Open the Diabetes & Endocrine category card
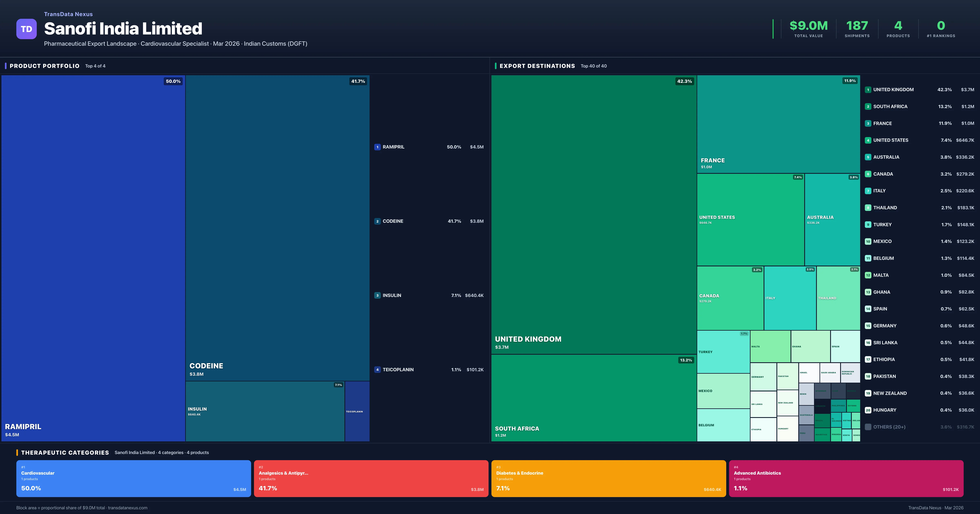980x514 pixels. click(608, 479)
